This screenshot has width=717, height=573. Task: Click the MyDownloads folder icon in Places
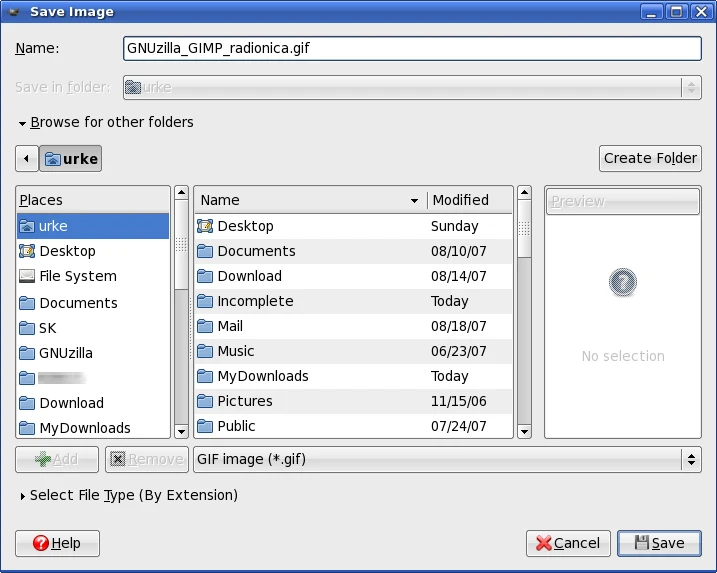click(27, 428)
